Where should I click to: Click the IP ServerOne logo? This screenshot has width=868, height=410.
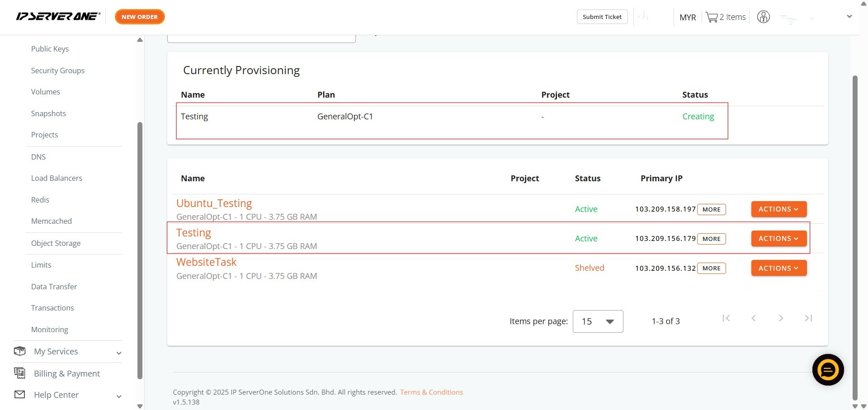point(58,17)
